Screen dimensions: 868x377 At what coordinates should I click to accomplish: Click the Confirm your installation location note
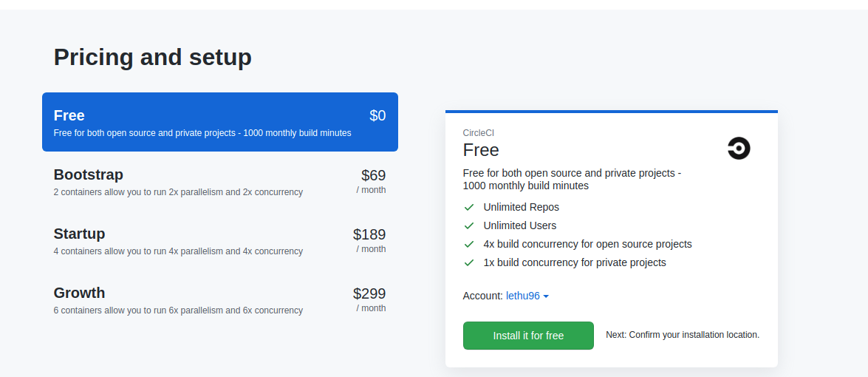click(x=682, y=335)
